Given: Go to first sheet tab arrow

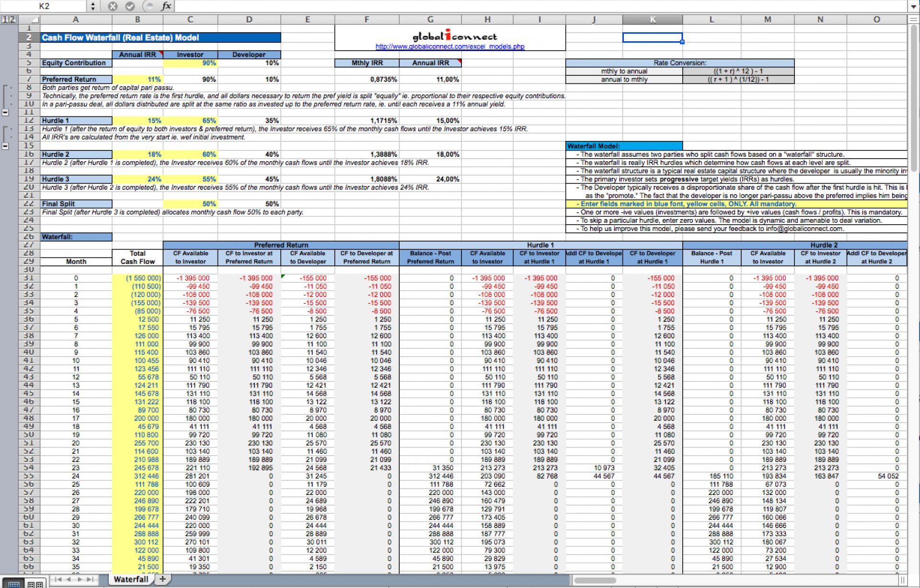Looking at the screenshot, I should (x=58, y=579).
